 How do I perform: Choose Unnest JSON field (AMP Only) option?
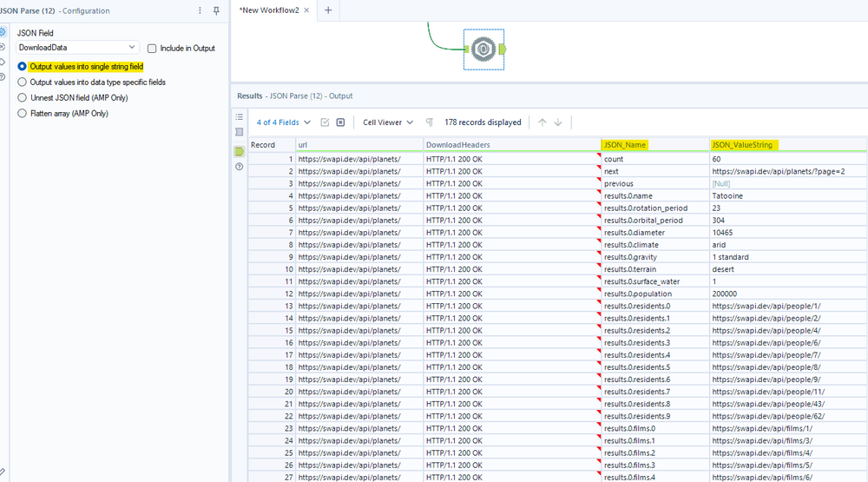coord(23,98)
